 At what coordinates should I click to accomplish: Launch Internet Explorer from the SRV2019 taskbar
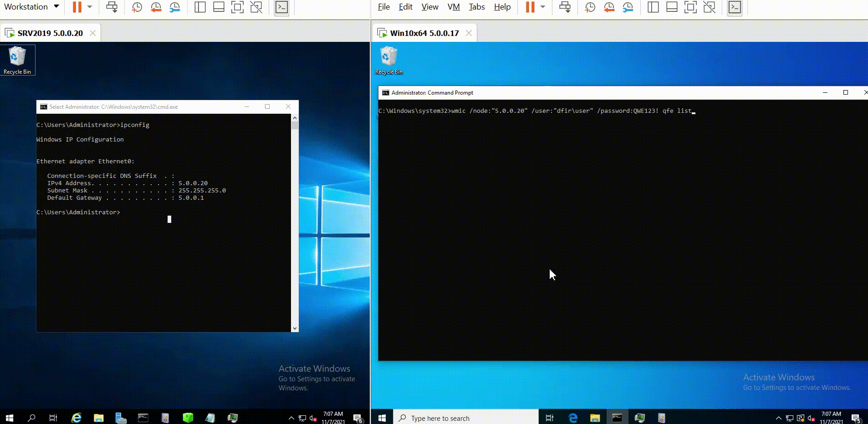(76, 418)
